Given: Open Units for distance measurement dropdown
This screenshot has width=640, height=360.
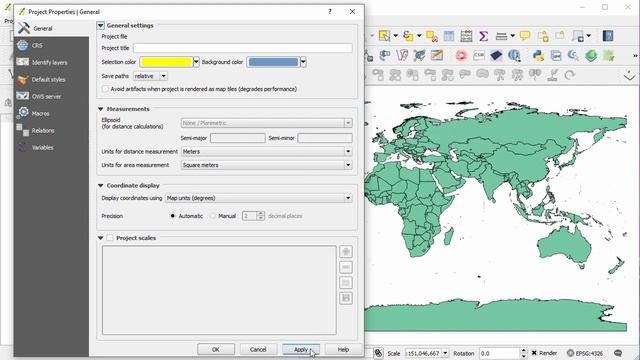Looking at the screenshot, I should (266, 151).
